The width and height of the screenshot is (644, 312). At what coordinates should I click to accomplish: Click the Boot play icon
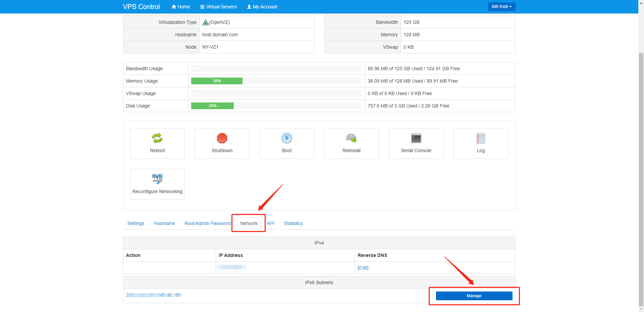[287, 138]
